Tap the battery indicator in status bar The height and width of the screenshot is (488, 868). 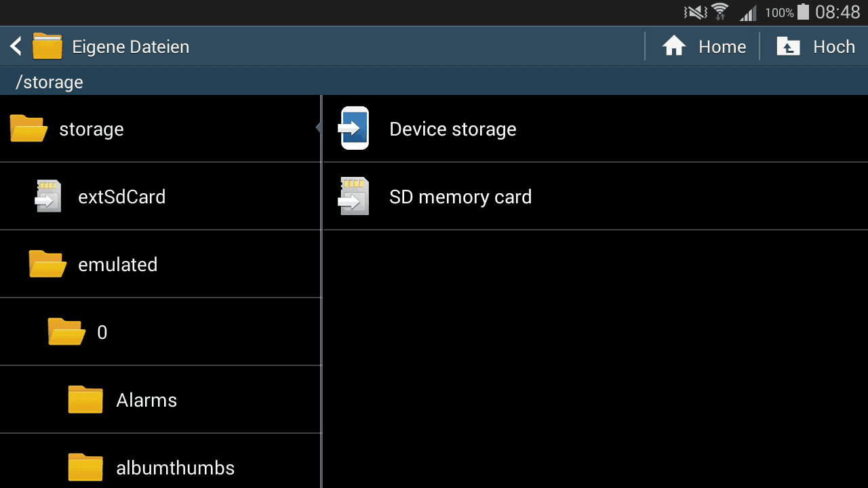click(803, 12)
